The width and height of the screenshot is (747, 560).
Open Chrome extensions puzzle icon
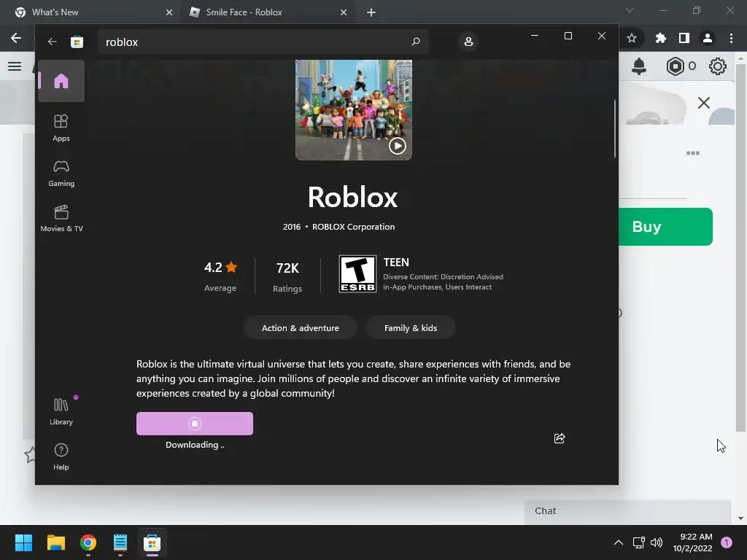[660, 38]
